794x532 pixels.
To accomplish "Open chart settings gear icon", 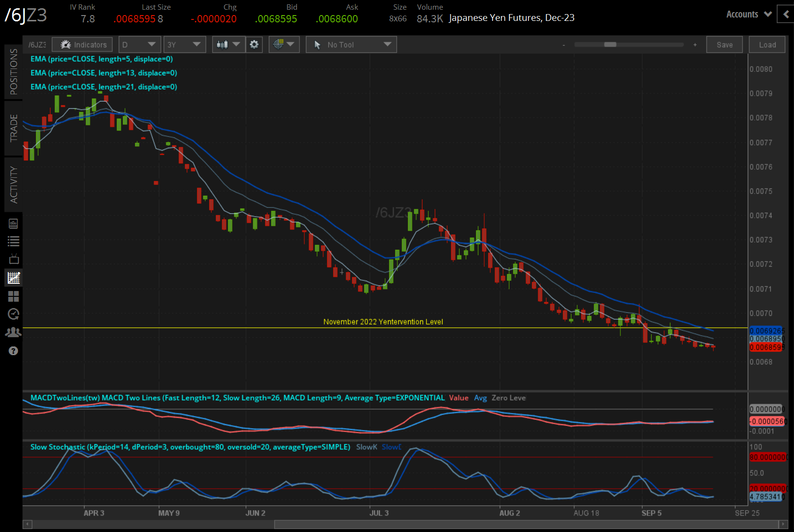I will pos(254,45).
